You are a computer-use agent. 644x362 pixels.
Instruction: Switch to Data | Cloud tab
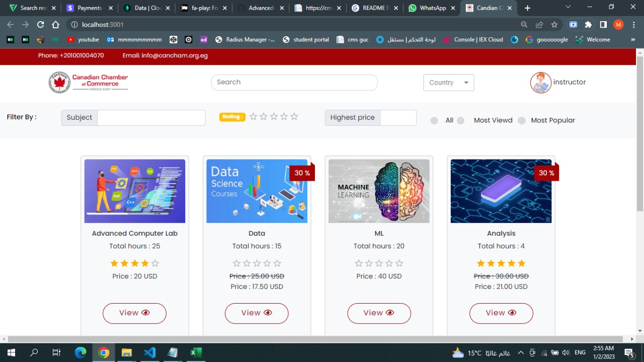[x=147, y=8]
